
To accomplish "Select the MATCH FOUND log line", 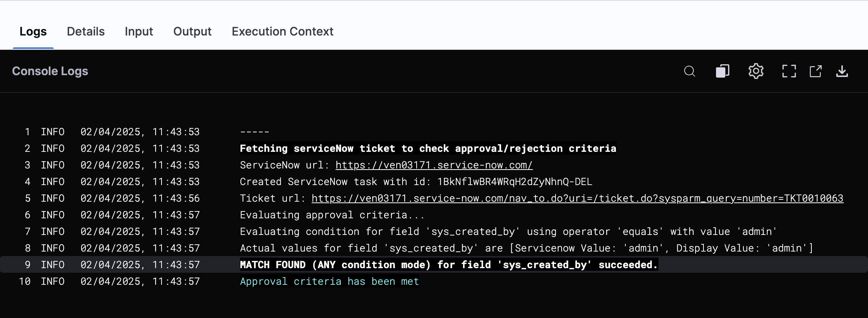I will pos(449,265).
